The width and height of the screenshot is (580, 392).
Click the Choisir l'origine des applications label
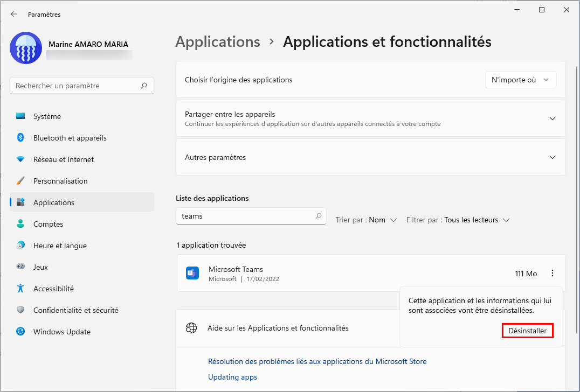(x=239, y=80)
